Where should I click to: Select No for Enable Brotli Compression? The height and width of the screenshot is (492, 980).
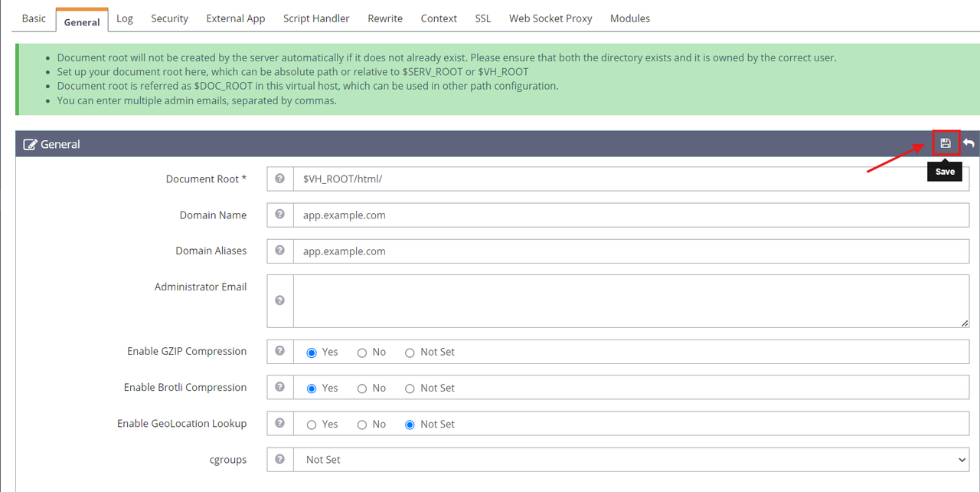click(x=362, y=389)
